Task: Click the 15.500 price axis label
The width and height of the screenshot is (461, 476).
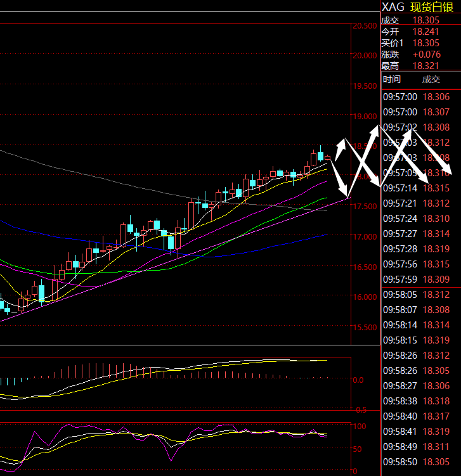Action: pyautogui.click(x=365, y=328)
